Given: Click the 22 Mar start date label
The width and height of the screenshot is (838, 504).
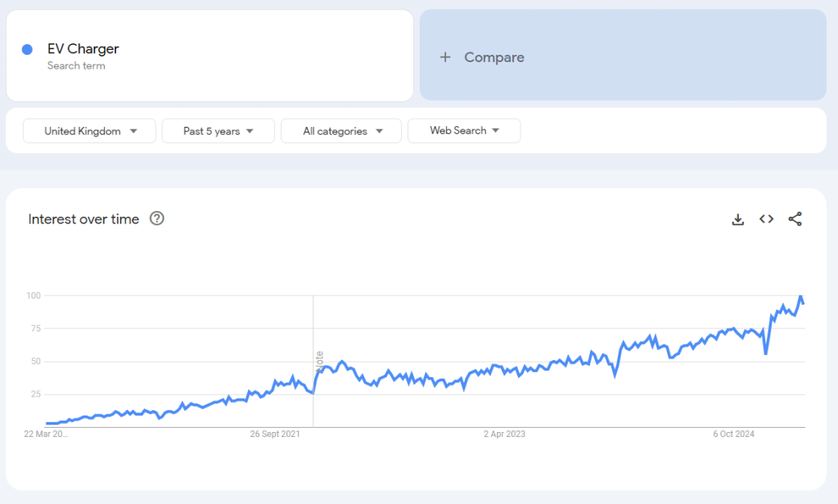Looking at the screenshot, I should click(46, 434).
